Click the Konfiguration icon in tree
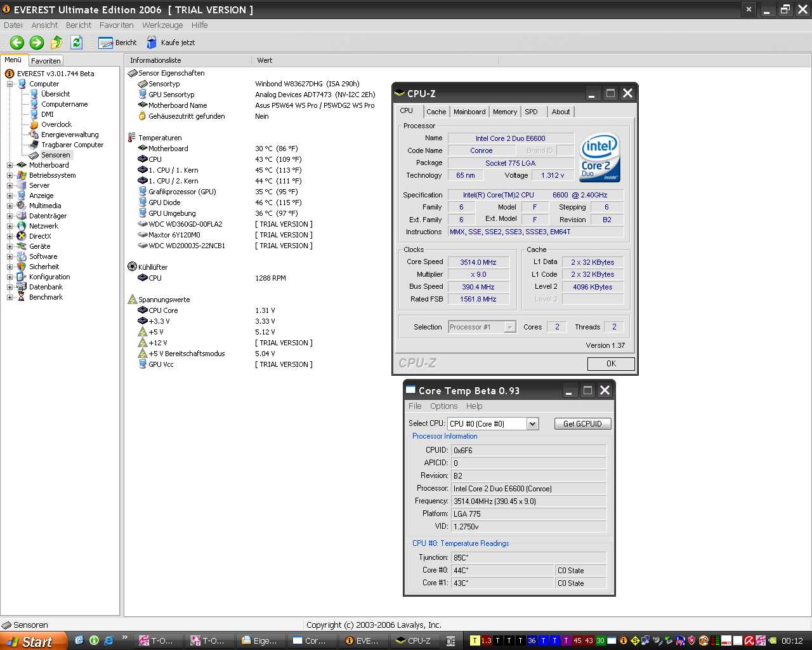Image resolution: width=812 pixels, height=650 pixels. [22, 277]
